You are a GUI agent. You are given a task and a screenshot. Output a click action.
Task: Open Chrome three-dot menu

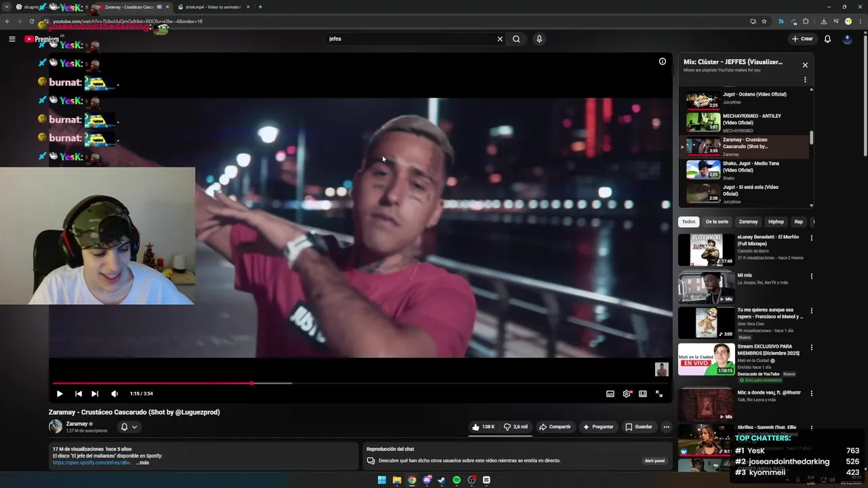860,21
